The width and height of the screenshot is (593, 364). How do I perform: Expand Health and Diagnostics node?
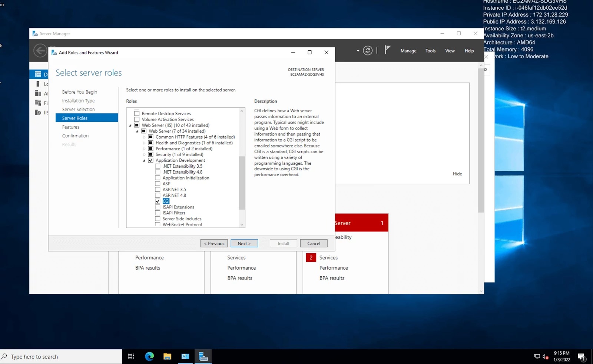tap(144, 143)
